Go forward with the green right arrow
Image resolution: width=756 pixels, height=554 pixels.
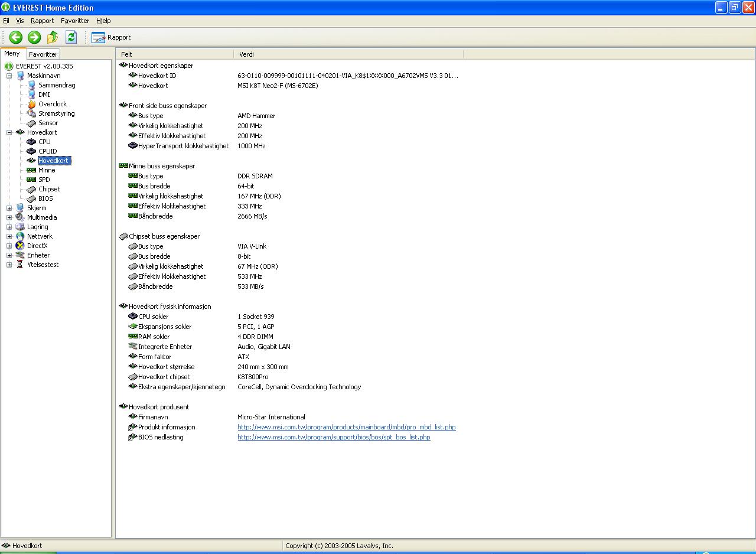pos(34,37)
